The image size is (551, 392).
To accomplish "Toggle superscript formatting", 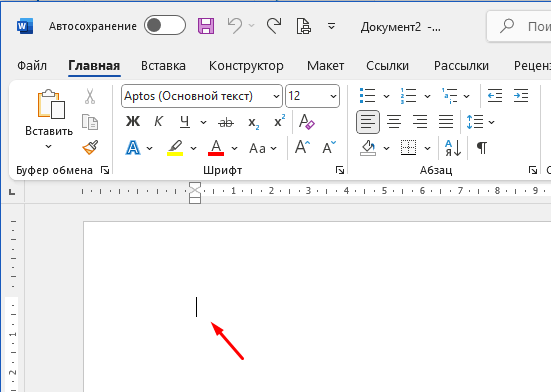I will pyautogui.click(x=279, y=121).
